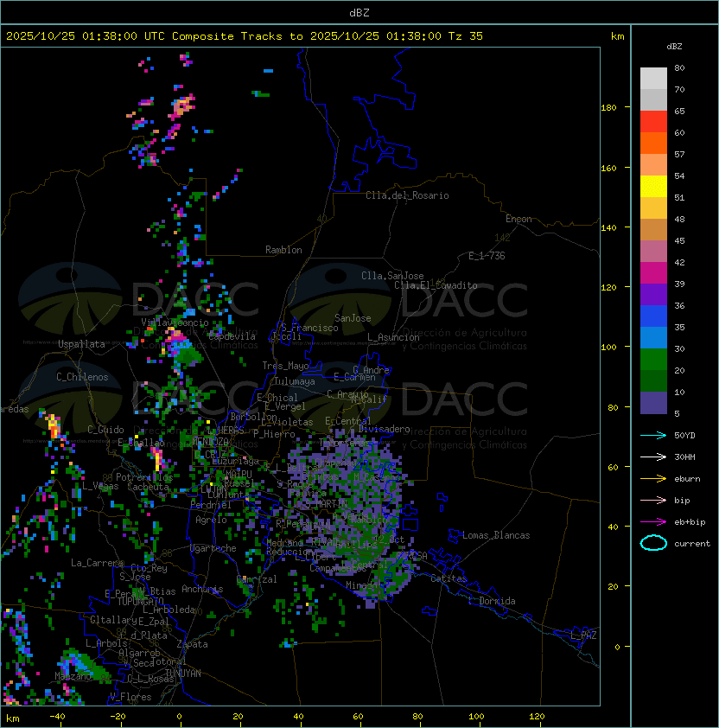
Task: Click the 'Ramblon' place label
Action: coord(283,250)
